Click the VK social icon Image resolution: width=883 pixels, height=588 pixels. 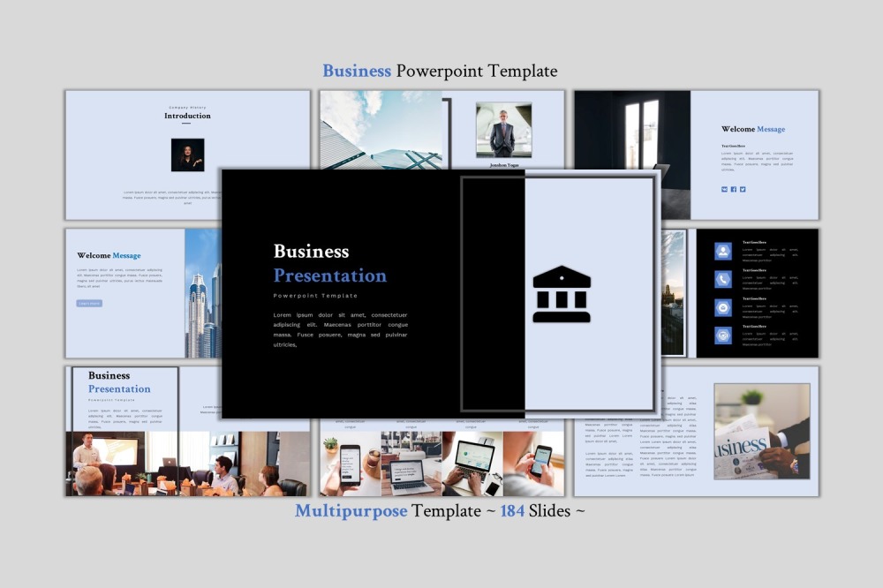point(725,189)
